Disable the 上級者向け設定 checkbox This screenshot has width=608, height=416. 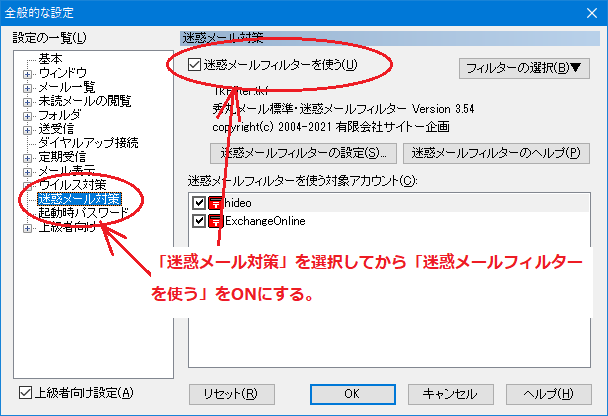(26, 393)
